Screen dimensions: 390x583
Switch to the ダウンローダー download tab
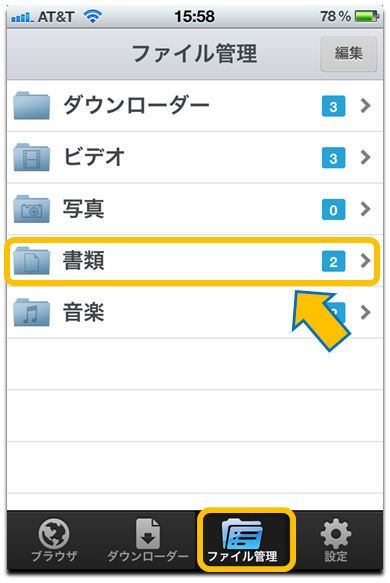pos(148,540)
